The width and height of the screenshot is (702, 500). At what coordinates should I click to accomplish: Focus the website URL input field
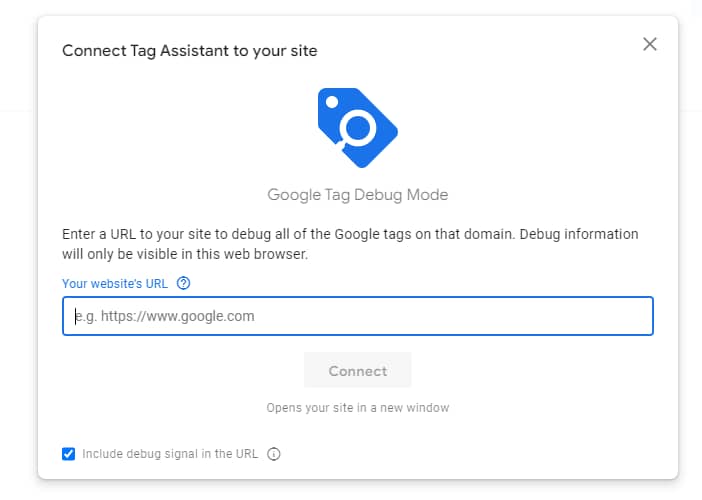[x=358, y=316]
